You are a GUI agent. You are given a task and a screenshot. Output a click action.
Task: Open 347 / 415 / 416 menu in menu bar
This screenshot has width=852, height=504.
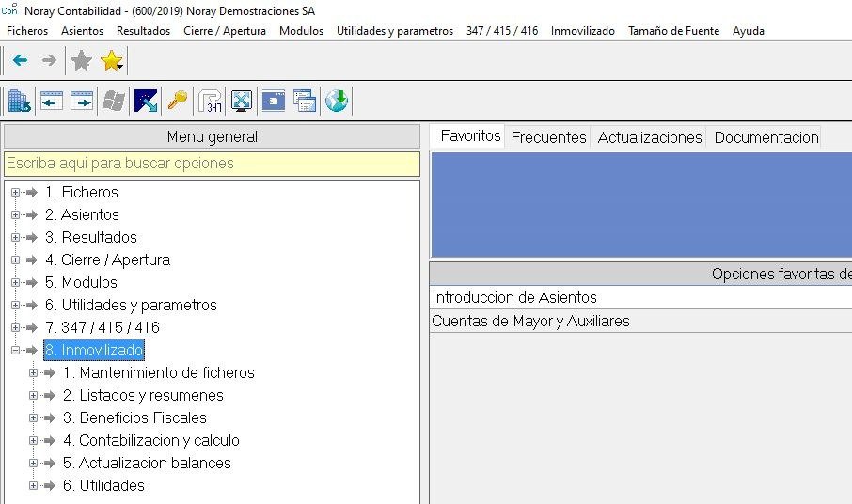coord(502,31)
